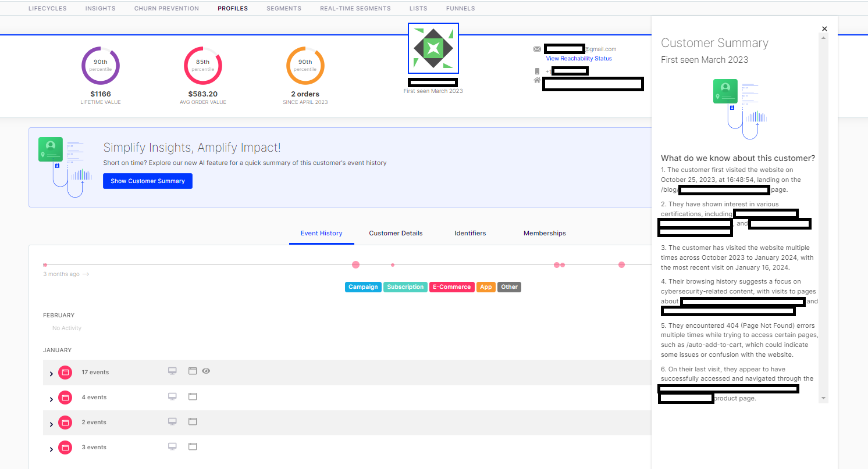Screen dimensions: 868x469
Task: Click the phone icon beside the number
Action: click(x=537, y=71)
